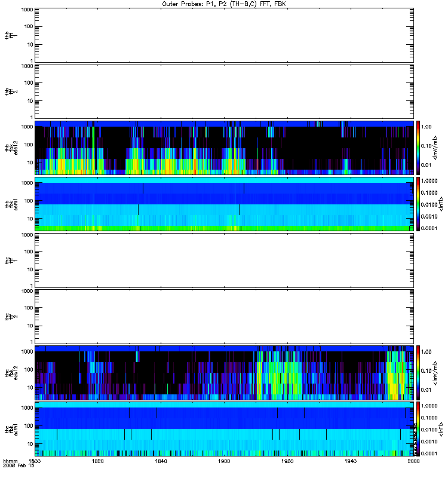This screenshot has width=448, height=478.
Task: Click the "1820" time axis label
Action: 97,461
